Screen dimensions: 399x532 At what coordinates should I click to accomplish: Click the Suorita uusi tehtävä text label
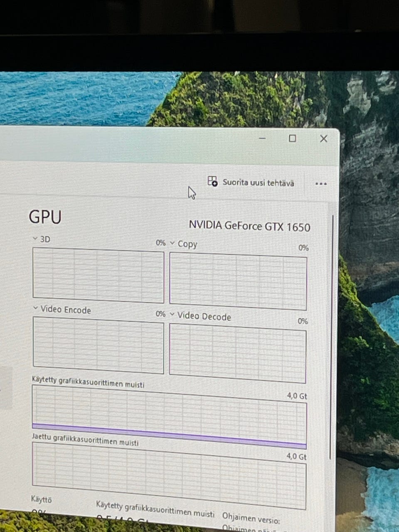pyautogui.click(x=258, y=182)
